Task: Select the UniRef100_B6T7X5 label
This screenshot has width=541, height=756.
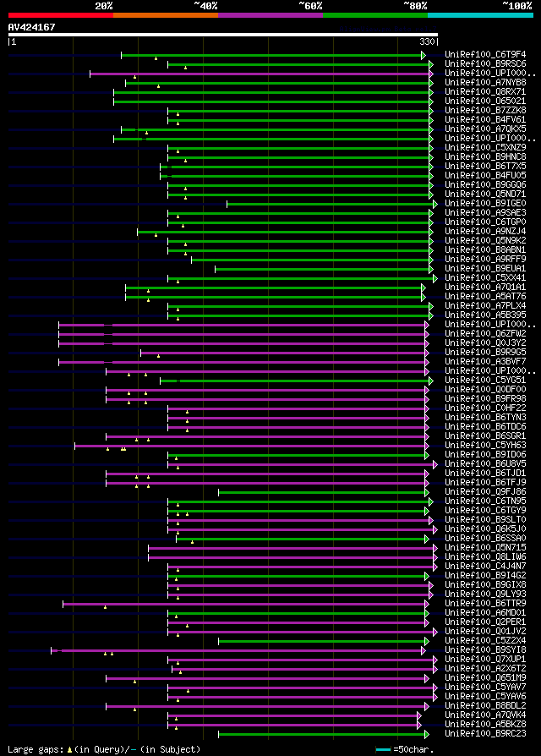Action: [x=485, y=166]
